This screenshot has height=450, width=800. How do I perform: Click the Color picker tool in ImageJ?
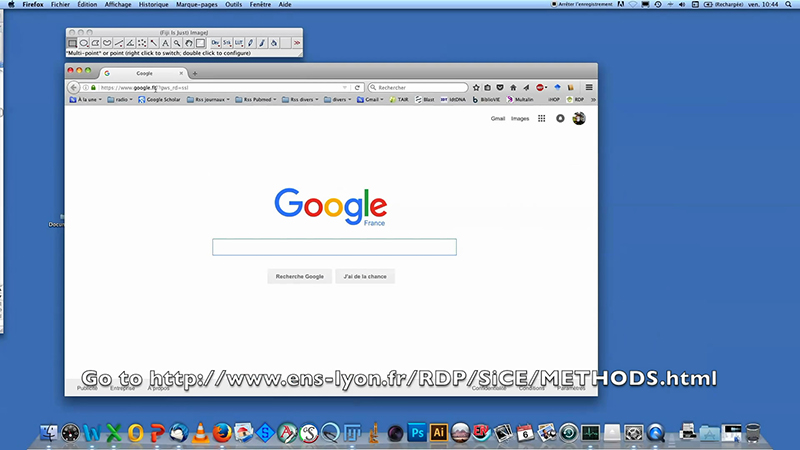[201, 43]
